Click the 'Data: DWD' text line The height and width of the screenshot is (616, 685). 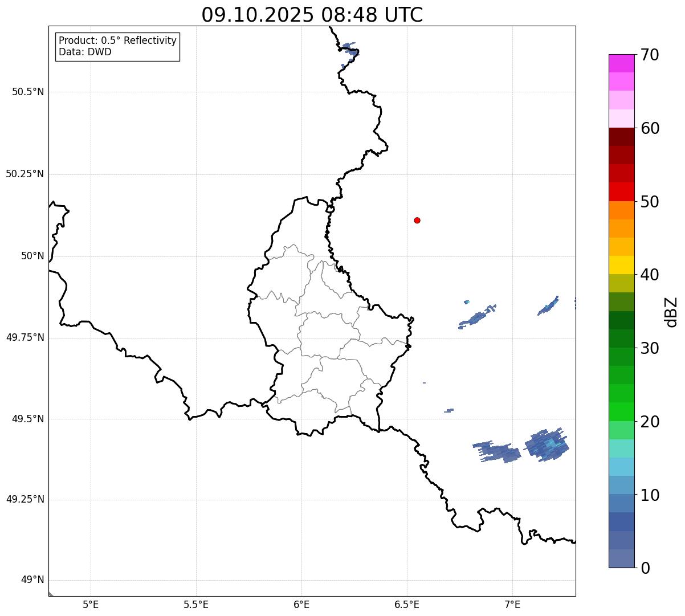(x=85, y=52)
